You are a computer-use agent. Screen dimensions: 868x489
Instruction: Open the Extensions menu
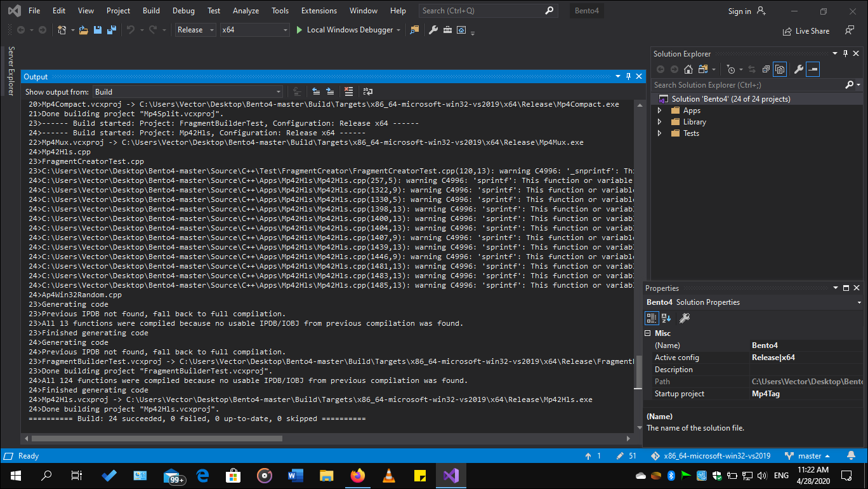click(x=319, y=11)
